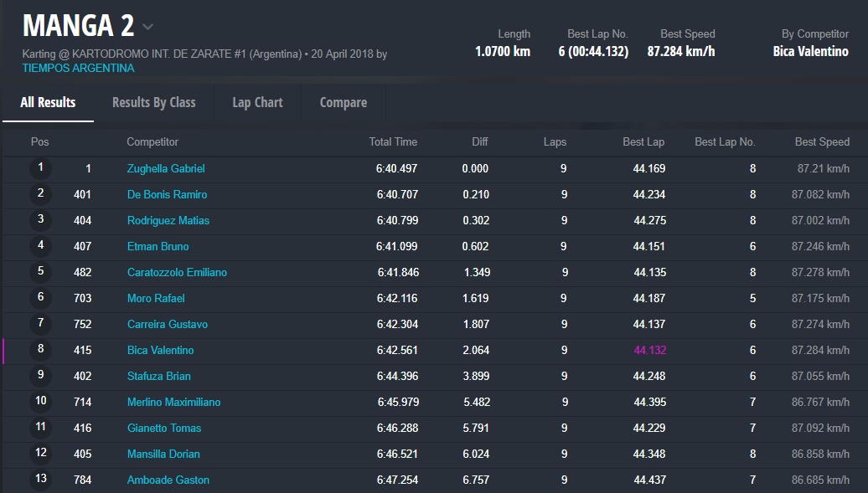View Bica Valentino's results
This screenshot has height=493, width=868.
pos(160,350)
